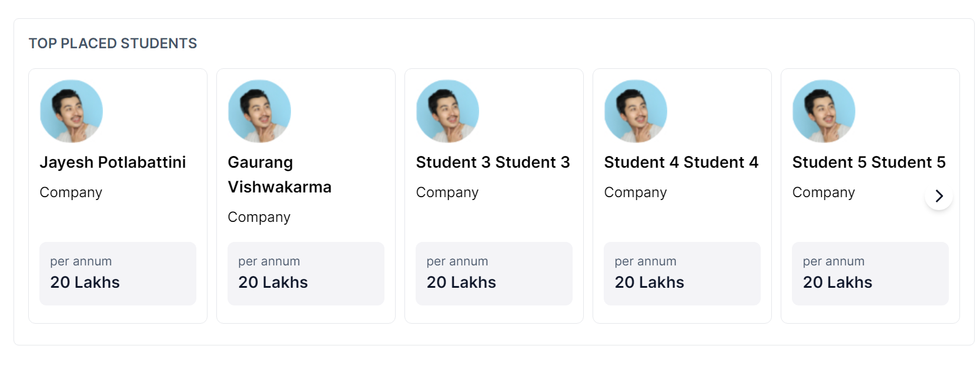Click Company label under Student 4
Viewport: 980px width, 369px height.
[x=636, y=192]
